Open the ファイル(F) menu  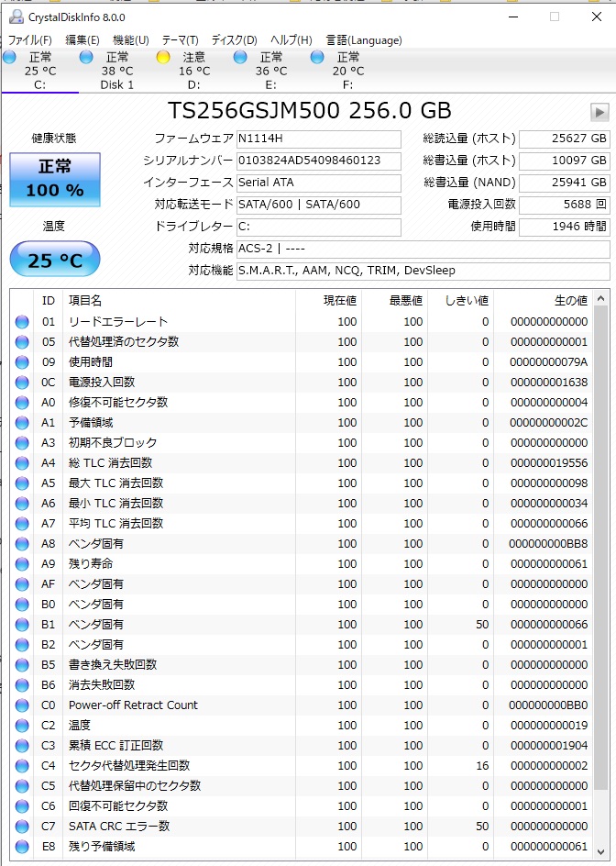[x=30, y=40]
